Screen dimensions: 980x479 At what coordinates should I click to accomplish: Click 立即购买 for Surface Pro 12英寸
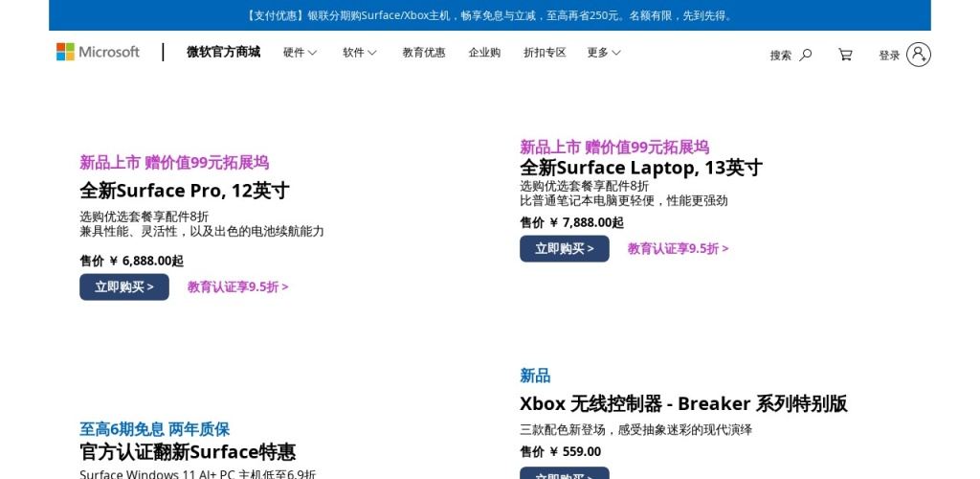124,286
